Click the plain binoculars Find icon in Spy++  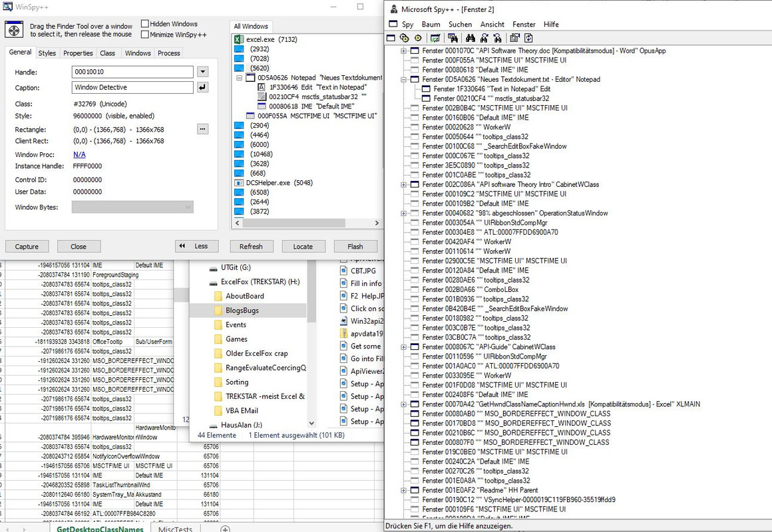coord(471,38)
